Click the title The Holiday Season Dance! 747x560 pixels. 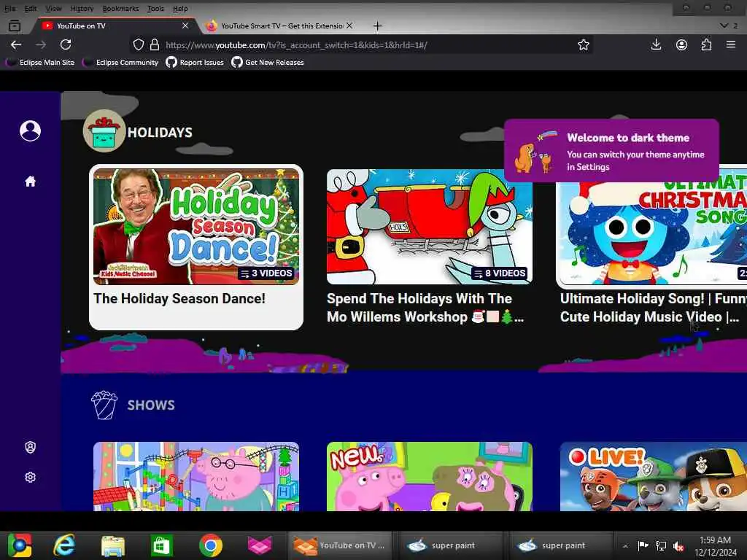pyautogui.click(x=179, y=298)
